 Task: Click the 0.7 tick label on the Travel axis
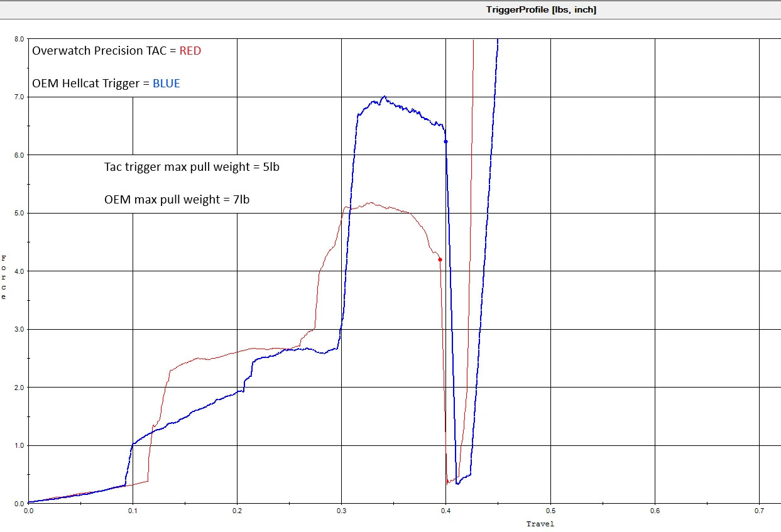[x=759, y=511]
